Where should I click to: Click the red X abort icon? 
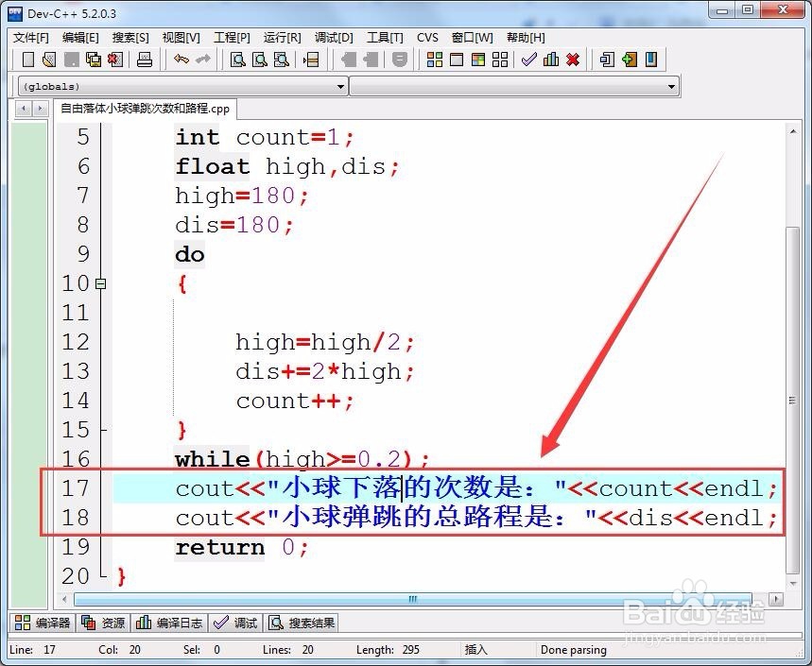[573, 60]
